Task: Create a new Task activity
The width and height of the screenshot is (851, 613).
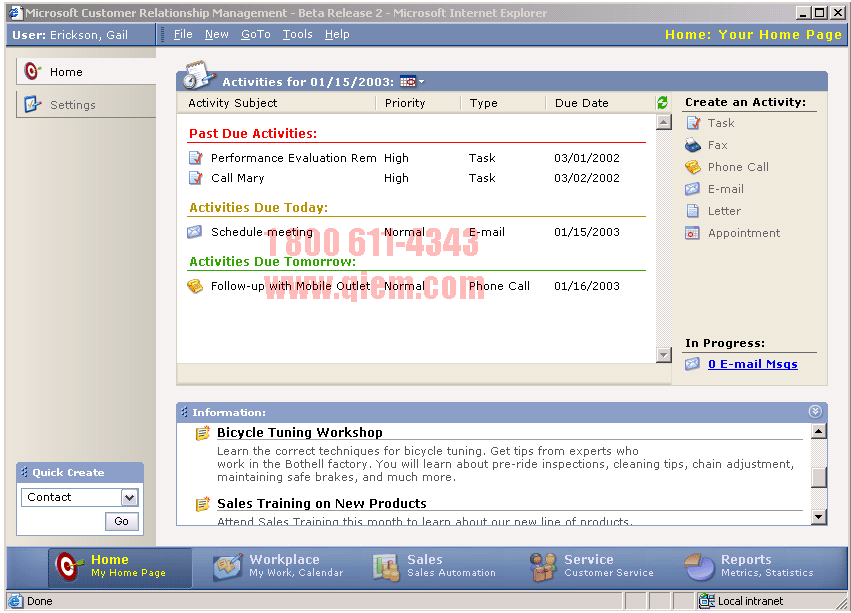Action: [x=721, y=123]
